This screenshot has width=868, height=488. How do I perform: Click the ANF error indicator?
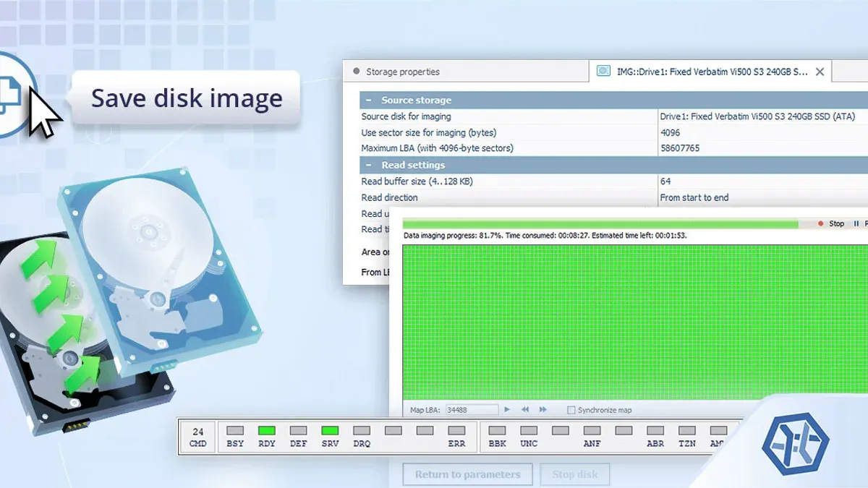click(x=592, y=431)
